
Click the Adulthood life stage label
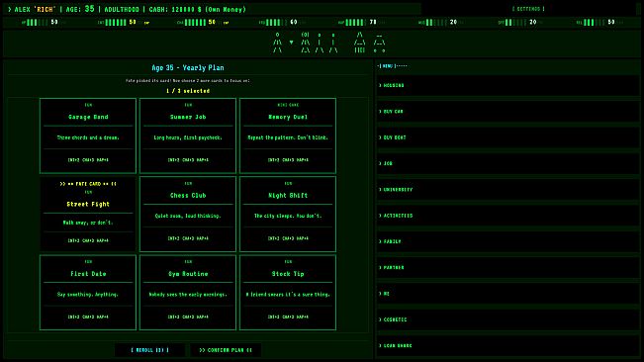click(x=121, y=9)
